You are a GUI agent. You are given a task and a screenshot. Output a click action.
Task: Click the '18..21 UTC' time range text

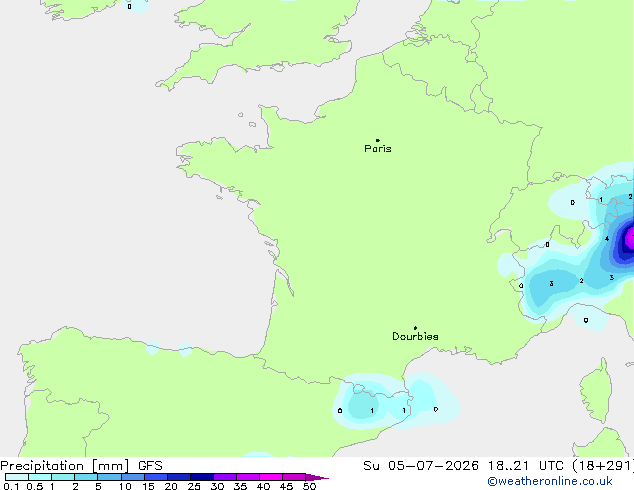coord(525,465)
